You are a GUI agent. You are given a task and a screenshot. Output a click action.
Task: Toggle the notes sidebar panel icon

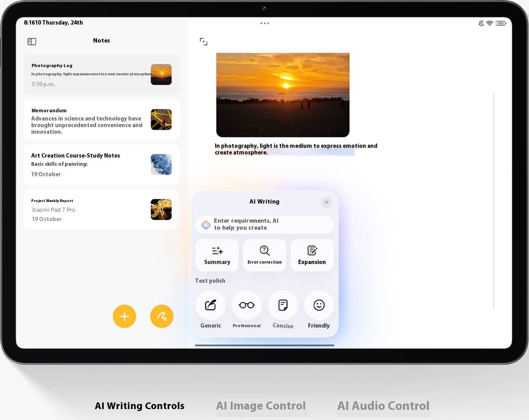[32, 41]
